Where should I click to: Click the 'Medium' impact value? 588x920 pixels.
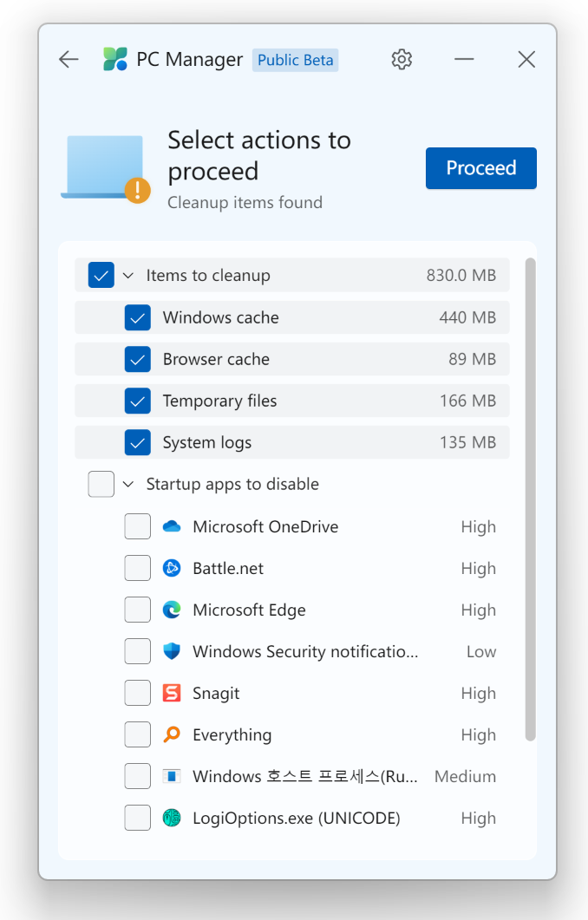[x=466, y=776]
